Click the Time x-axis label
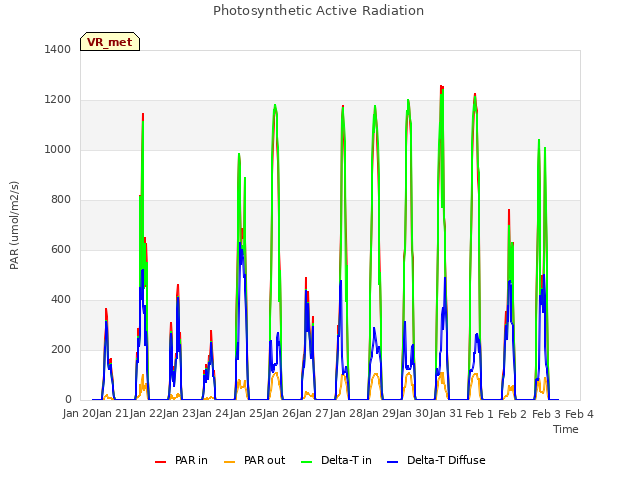This screenshot has height=480, width=640. coord(566,429)
